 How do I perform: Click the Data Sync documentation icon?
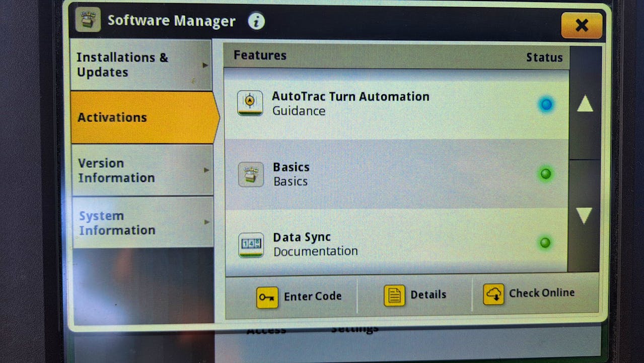click(250, 245)
